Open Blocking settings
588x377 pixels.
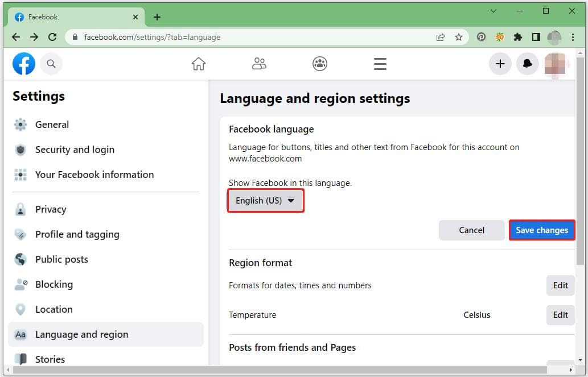coord(106,284)
